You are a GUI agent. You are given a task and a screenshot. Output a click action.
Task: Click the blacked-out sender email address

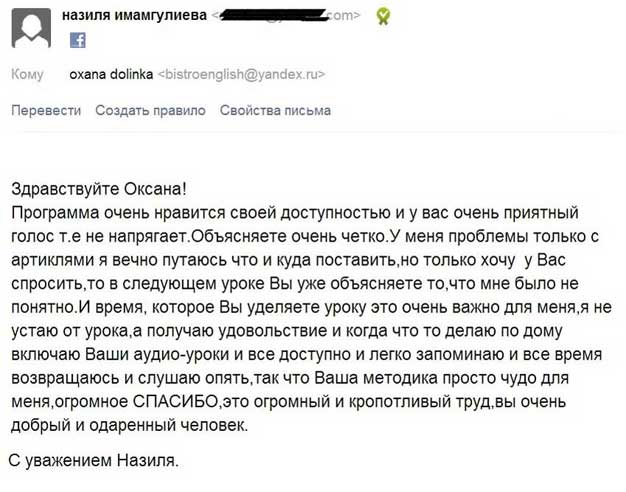286,16
